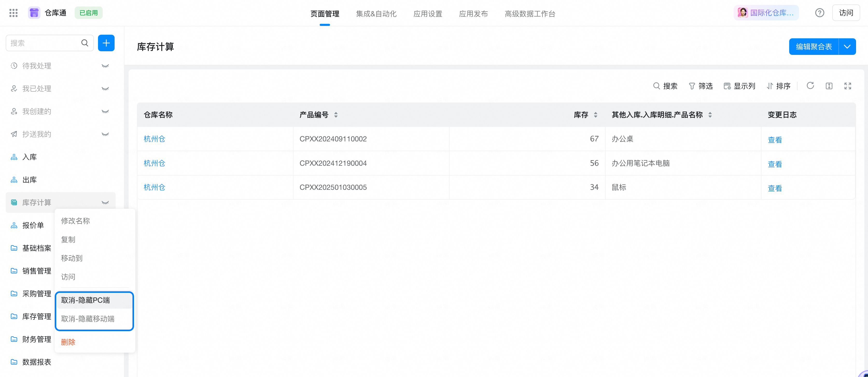This screenshot has height=377, width=868.
Task: Select 取消-隐藏PC端 in context menu
Action: tap(86, 300)
